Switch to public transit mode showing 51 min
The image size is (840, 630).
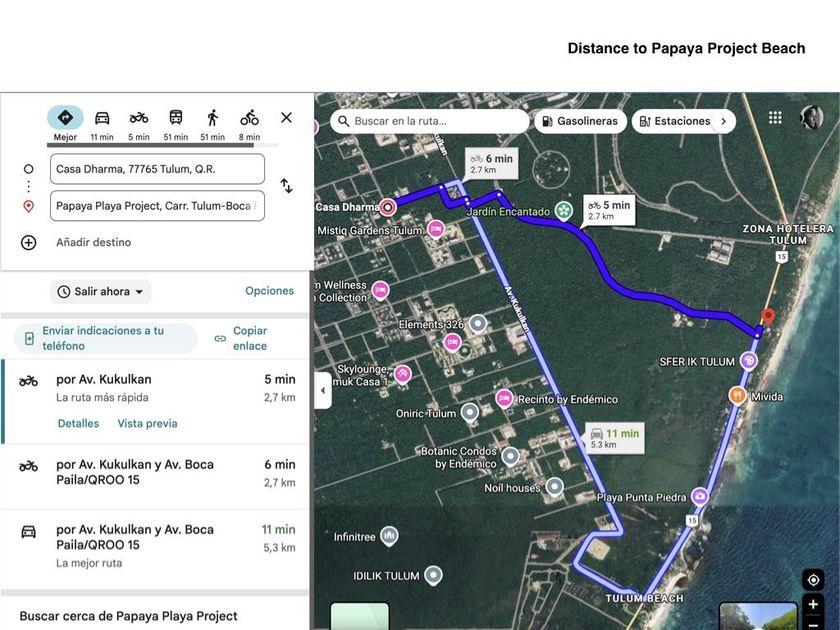(176, 124)
